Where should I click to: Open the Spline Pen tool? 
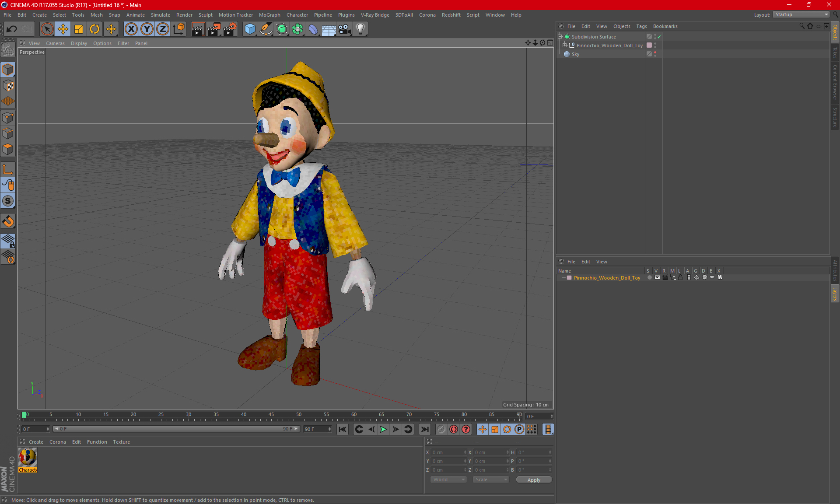[x=266, y=29]
